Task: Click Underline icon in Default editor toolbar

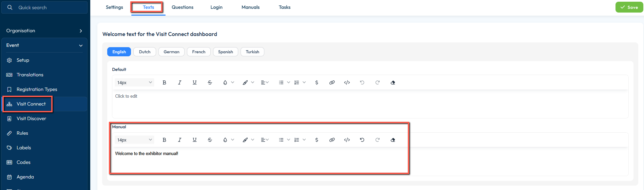Action: click(194, 82)
